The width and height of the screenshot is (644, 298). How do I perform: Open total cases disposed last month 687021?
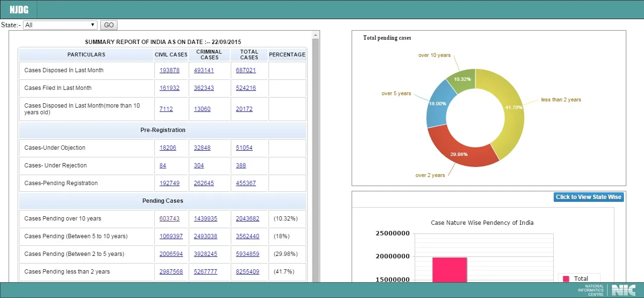point(246,70)
